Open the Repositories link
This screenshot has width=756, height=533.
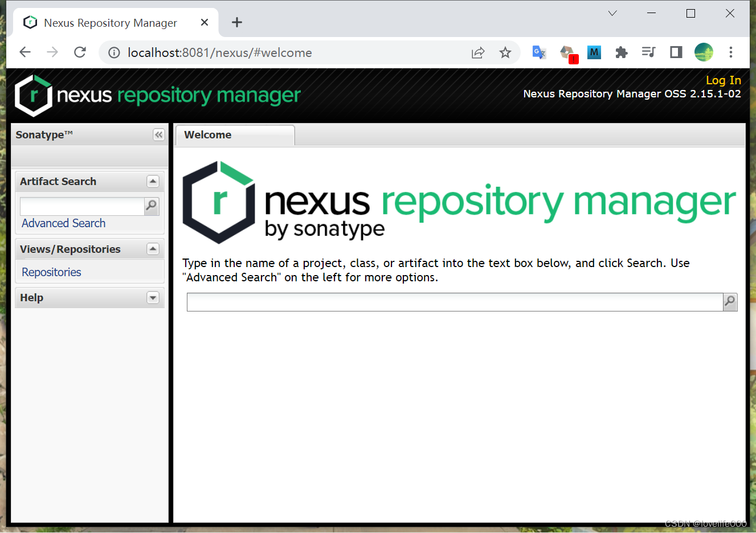pos(51,272)
